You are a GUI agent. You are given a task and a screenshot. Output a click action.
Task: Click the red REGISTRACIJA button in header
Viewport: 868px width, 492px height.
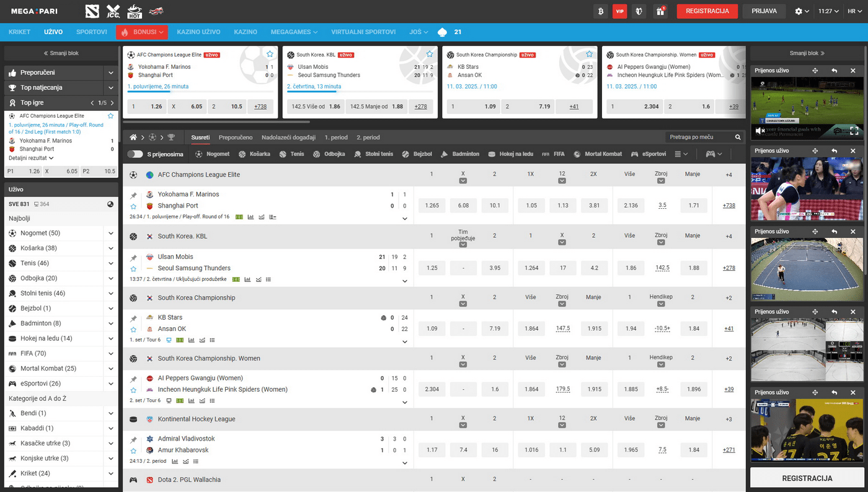coord(707,11)
